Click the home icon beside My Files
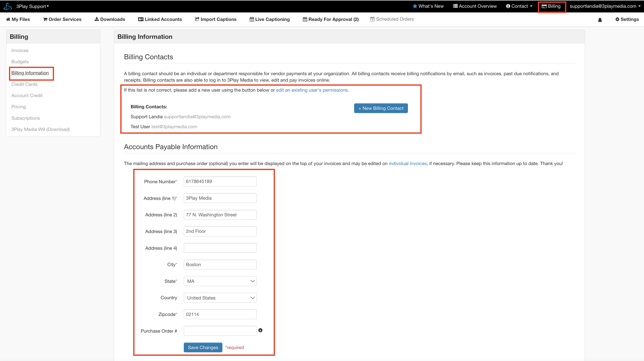 tap(8, 19)
